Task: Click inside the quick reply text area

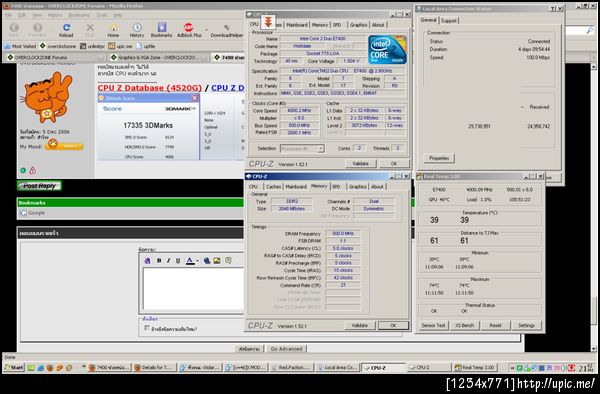Action: (x=193, y=289)
